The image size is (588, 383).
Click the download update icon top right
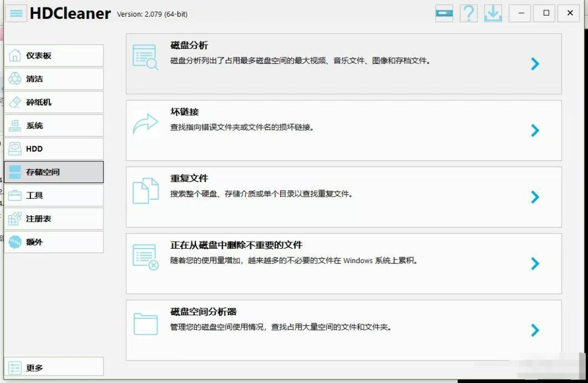pos(493,13)
